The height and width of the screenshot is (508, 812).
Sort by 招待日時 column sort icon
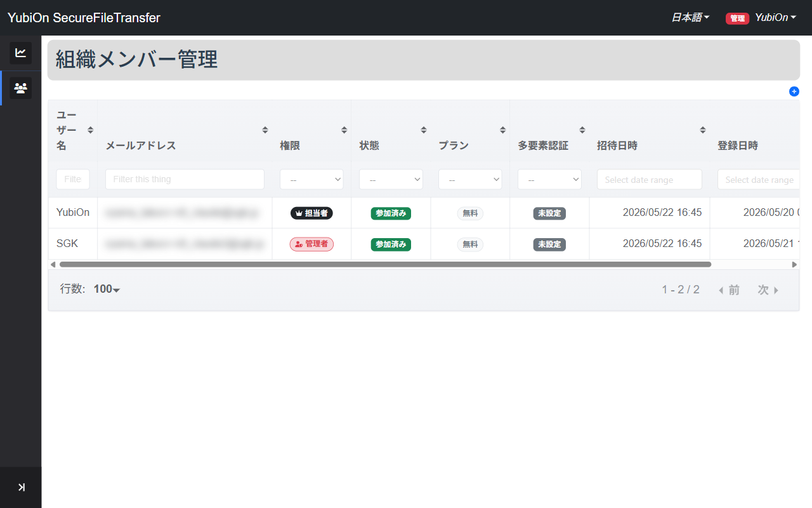click(x=703, y=130)
